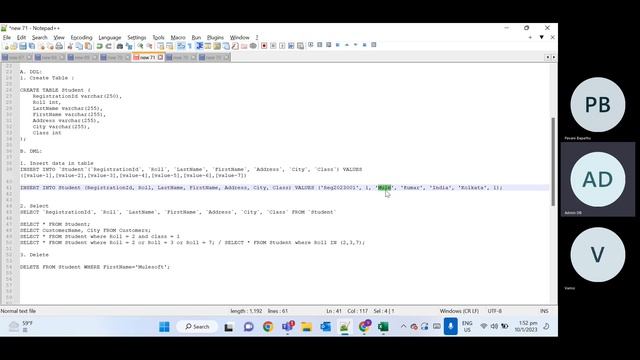The width and height of the screenshot is (640, 360).
Task: Click the 'CREATE TABLE Student (' line
Action: [56, 90]
